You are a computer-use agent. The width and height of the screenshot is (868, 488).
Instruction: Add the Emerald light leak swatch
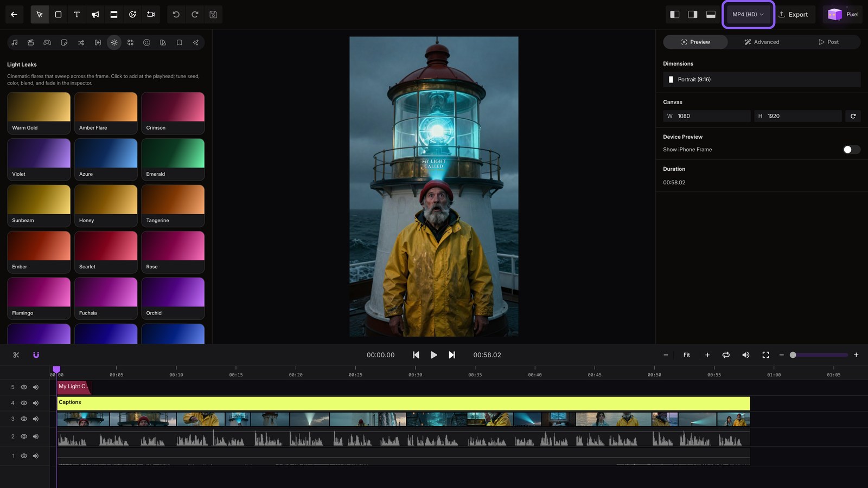[x=173, y=159]
